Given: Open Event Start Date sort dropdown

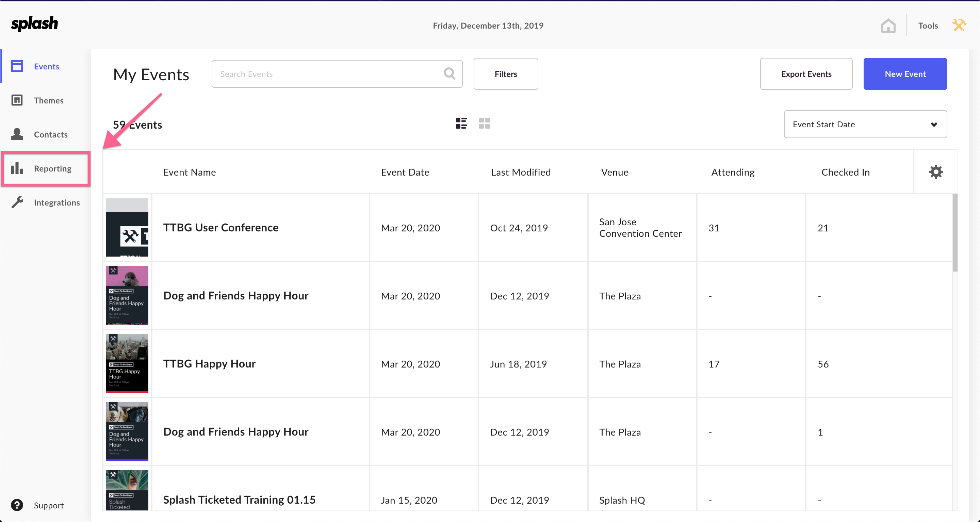Looking at the screenshot, I should point(865,125).
